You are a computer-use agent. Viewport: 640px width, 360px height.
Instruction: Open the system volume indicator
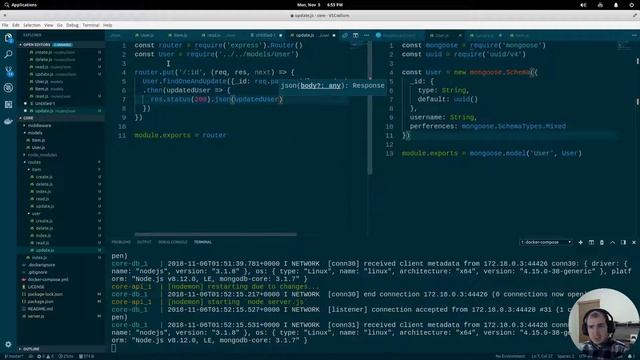tap(583, 5)
